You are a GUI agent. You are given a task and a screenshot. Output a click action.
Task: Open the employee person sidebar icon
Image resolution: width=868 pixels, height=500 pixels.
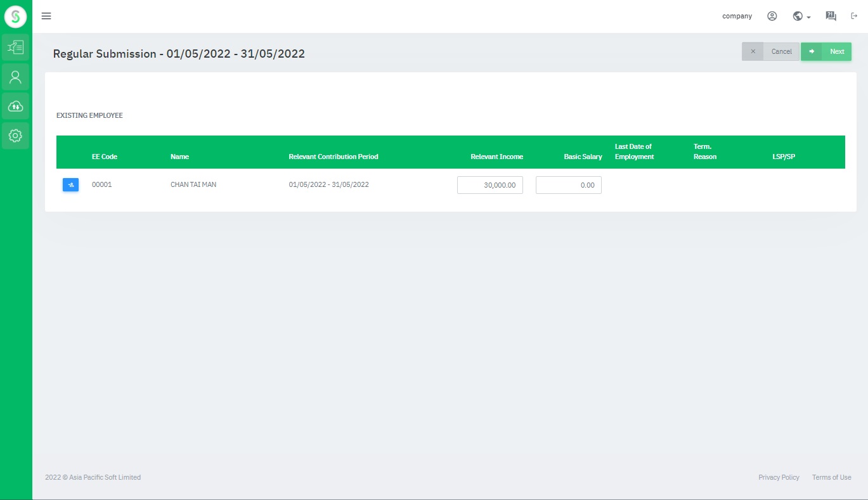click(16, 77)
